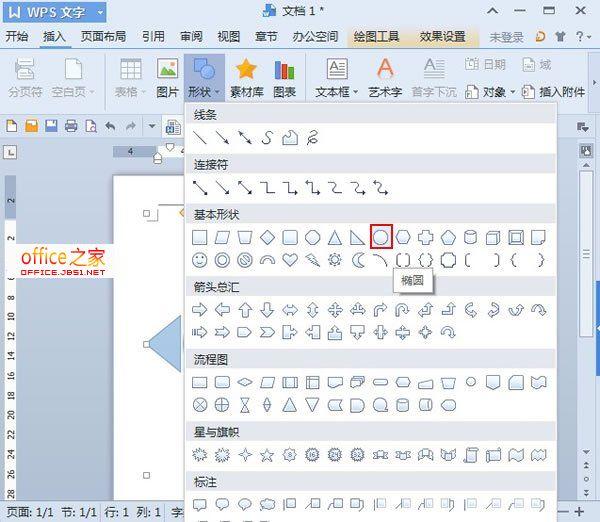Click the 节: 1/1 status bar entry
600x522 pixels.
(79, 512)
